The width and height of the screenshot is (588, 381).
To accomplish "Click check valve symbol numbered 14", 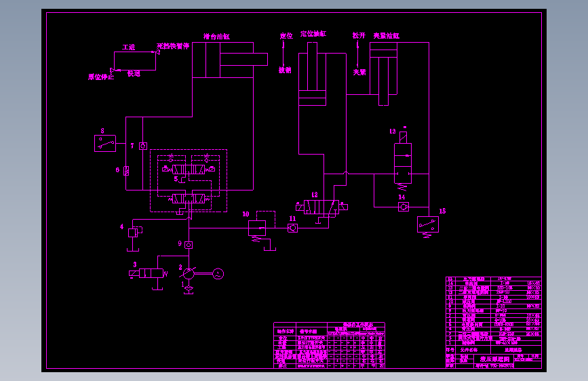I will point(404,207).
